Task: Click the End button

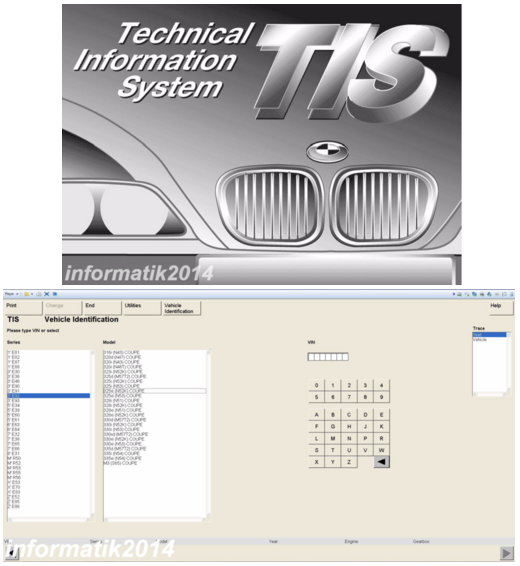Action: [x=102, y=308]
